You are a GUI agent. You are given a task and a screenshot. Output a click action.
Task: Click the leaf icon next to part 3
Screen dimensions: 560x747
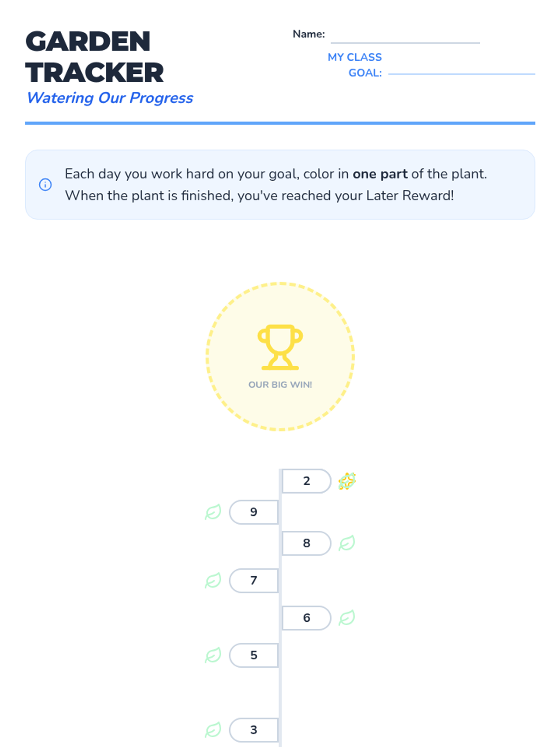[213, 730]
